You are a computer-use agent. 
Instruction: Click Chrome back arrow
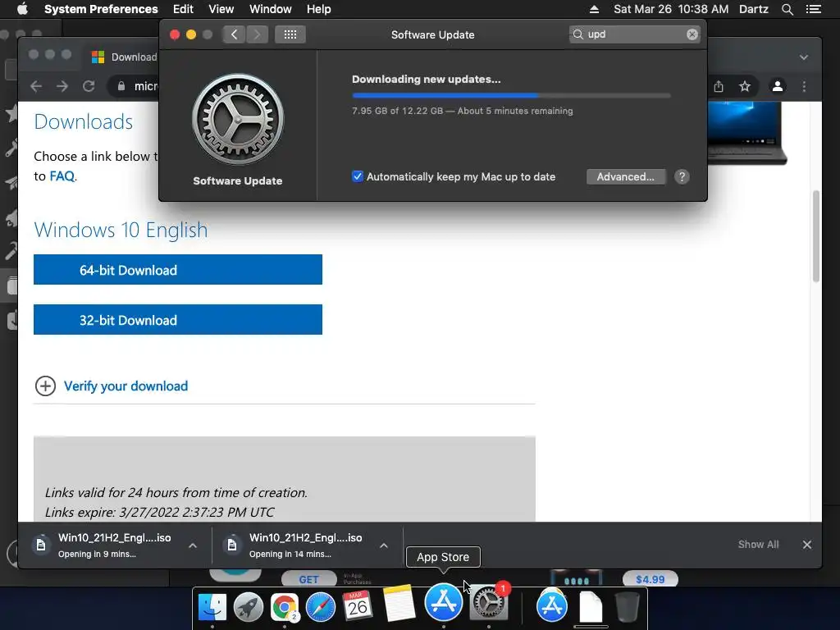point(36,86)
